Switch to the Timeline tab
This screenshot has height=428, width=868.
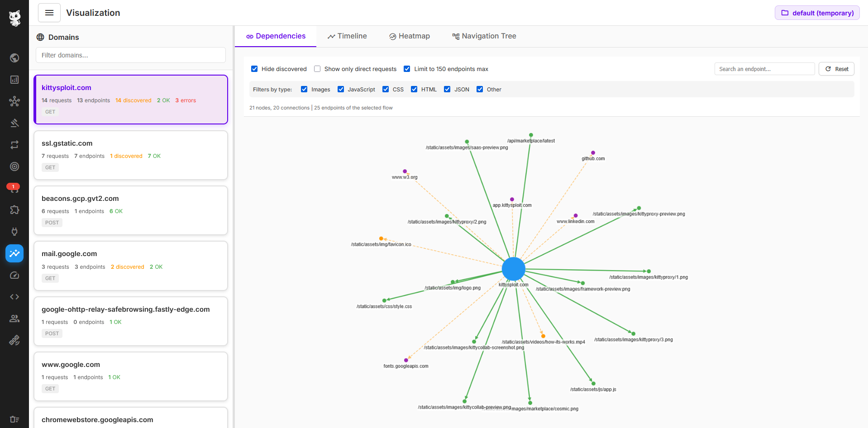click(347, 36)
